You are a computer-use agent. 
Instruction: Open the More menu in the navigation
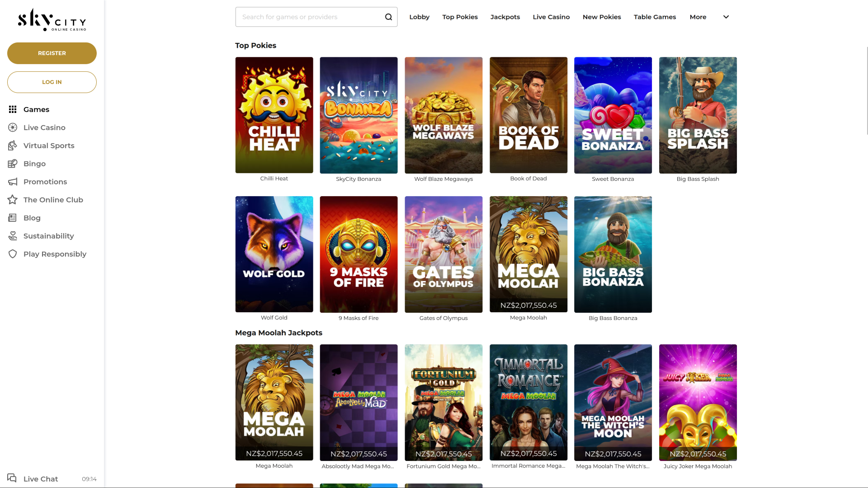click(x=698, y=17)
